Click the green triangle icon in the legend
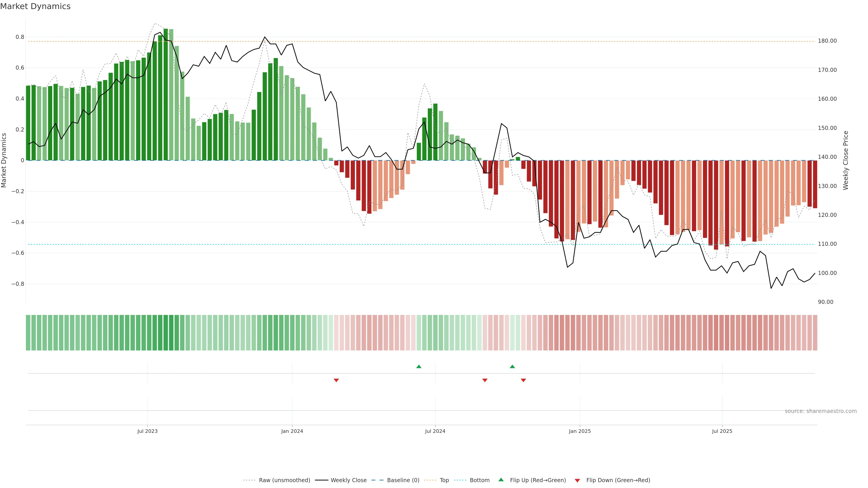 click(x=501, y=480)
